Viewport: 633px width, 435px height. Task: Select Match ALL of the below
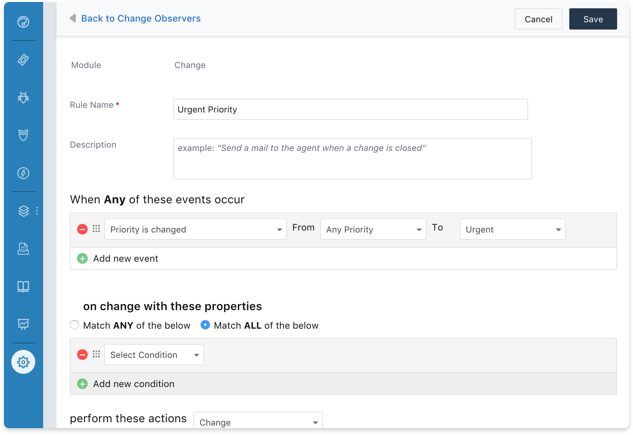click(x=206, y=325)
